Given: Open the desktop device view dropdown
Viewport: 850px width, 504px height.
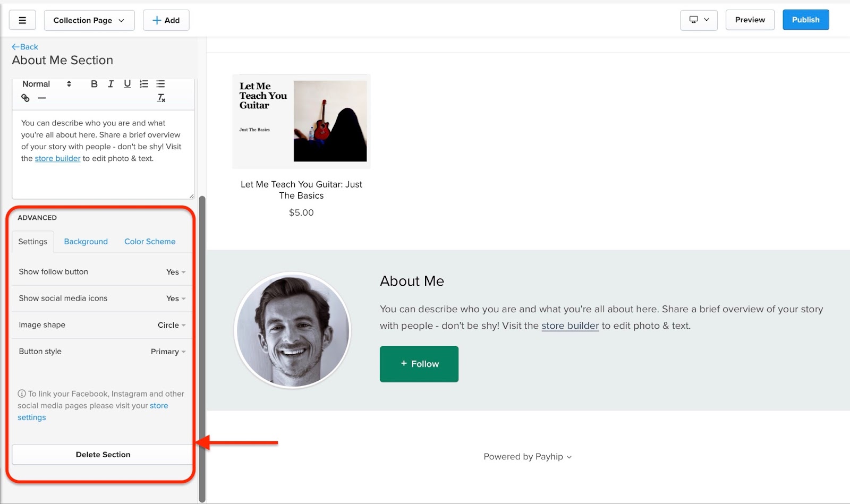Looking at the screenshot, I should click(x=699, y=20).
